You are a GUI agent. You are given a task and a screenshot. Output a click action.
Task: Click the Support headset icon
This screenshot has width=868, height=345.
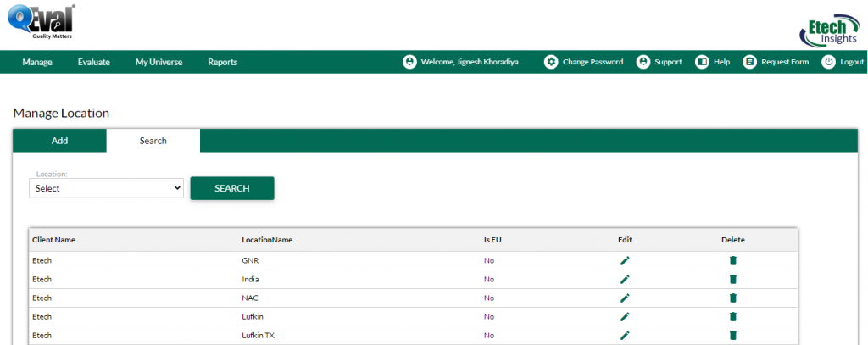(x=643, y=62)
